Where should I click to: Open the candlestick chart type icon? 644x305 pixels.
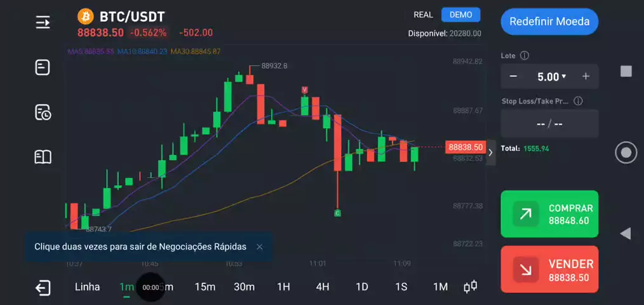click(470, 287)
